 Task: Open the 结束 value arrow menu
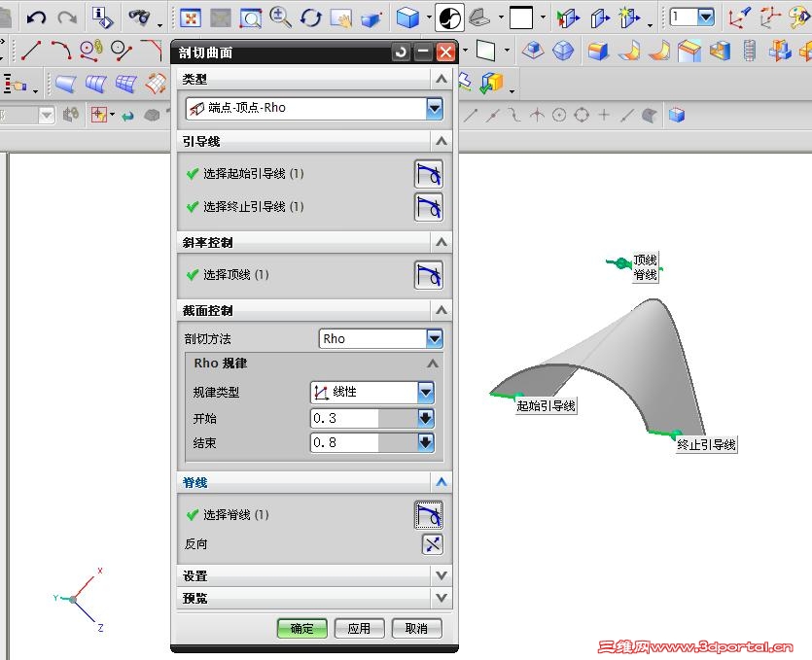click(426, 442)
